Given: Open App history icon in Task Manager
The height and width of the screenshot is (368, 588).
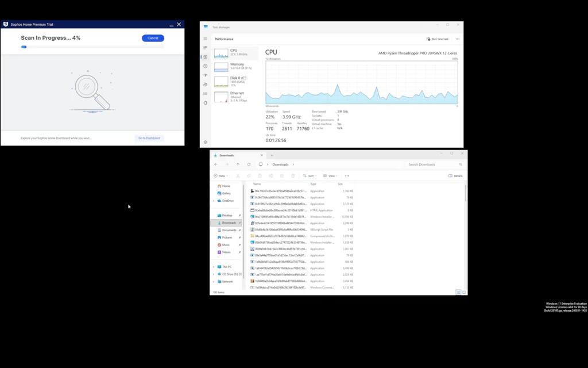Looking at the screenshot, I should (x=205, y=66).
